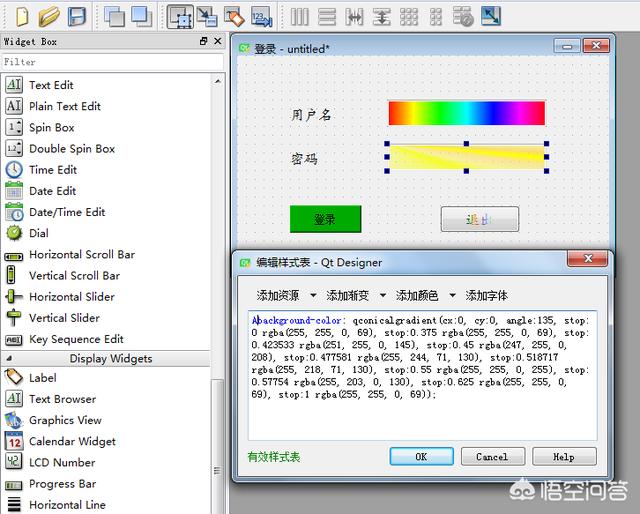Select the Spin Box widget
The height and width of the screenshot is (514, 640).
click(x=51, y=127)
